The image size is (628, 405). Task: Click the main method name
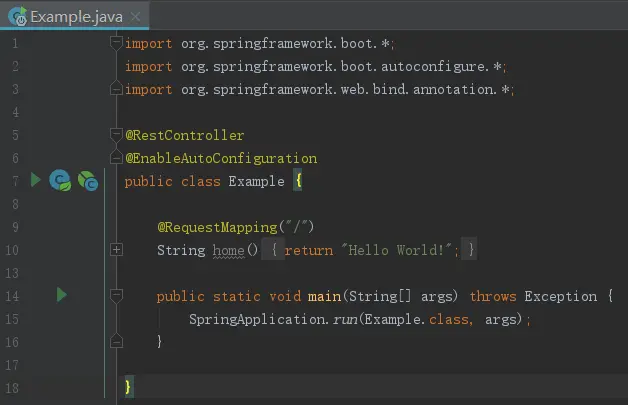click(x=324, y=296)
